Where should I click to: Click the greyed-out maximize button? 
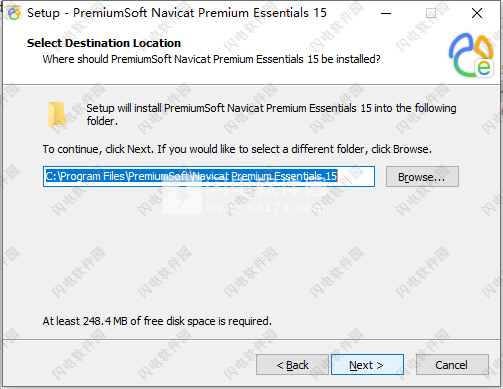click(431, 13)
